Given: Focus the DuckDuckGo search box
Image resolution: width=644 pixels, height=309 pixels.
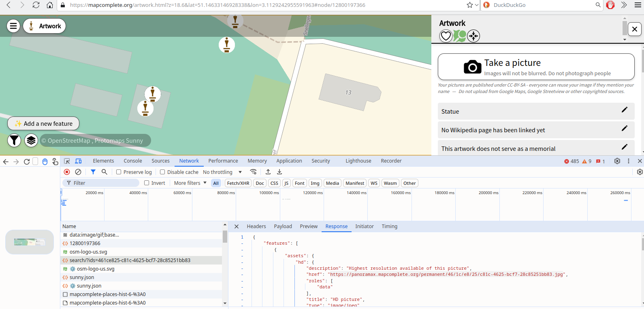Looking at the screenshot, I should [x=543, y=5].
